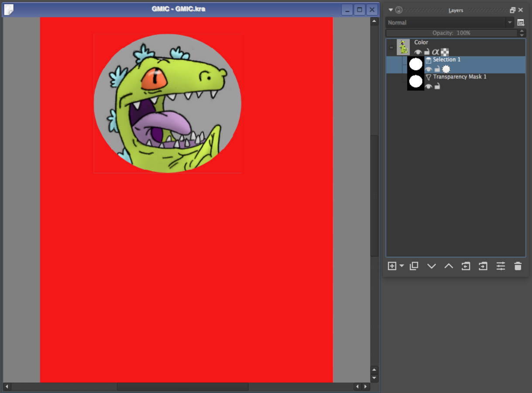Add a new layer with plus icon
Image resolution: width=532 pixels, height=393 pixels.
click(x=392, y=266)
